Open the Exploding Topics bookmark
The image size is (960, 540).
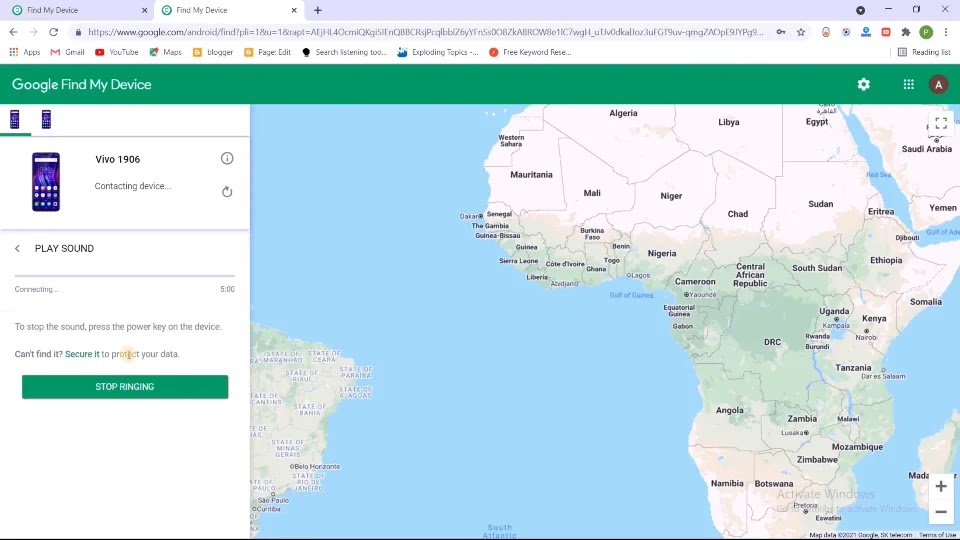(438, 52)
